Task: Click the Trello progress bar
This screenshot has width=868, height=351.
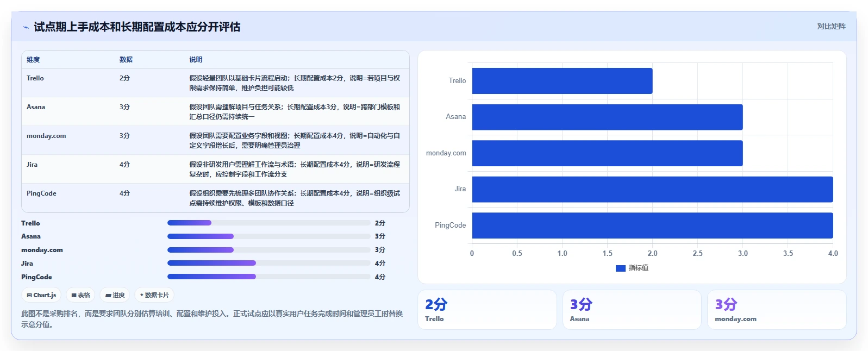Action: [268, 223]
